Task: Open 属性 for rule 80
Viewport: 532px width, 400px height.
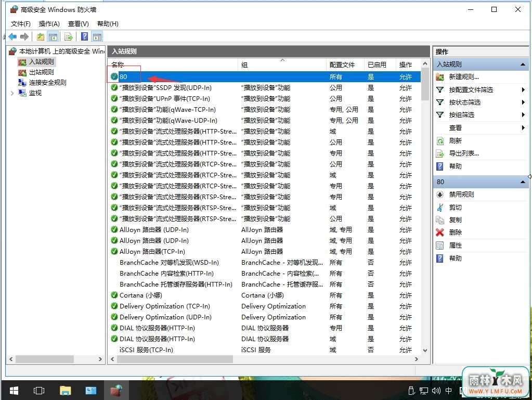Action: (x=456, y=246)
